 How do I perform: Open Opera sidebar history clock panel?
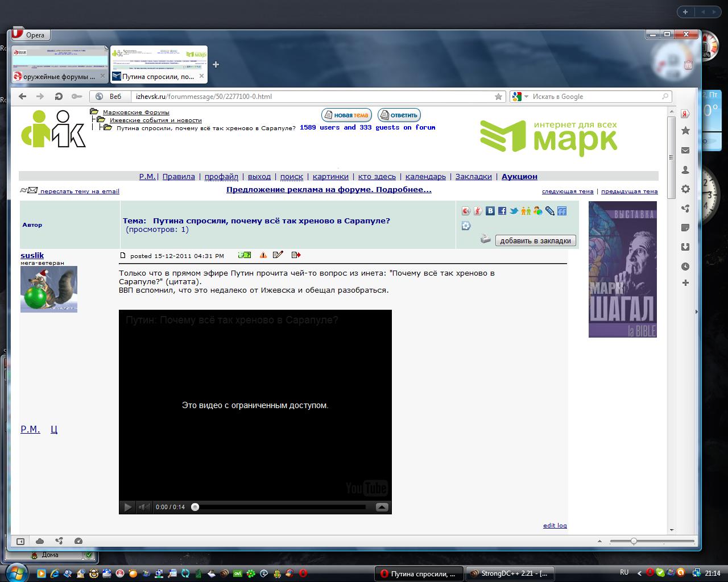pos(685,266)
